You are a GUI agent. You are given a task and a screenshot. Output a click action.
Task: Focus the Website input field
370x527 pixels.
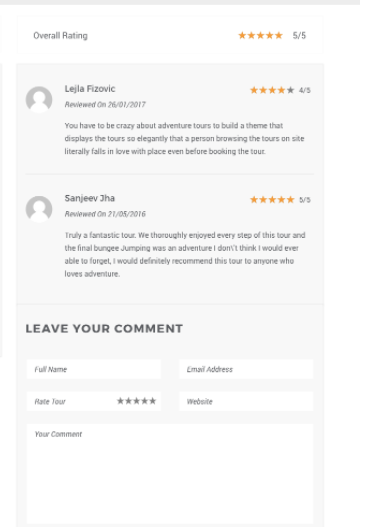pos(246,401)
